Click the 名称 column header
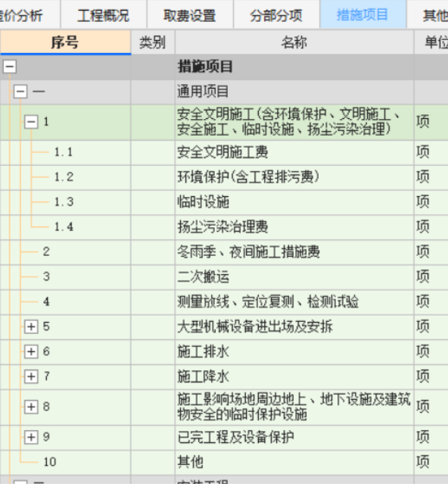 coord(294,42)
